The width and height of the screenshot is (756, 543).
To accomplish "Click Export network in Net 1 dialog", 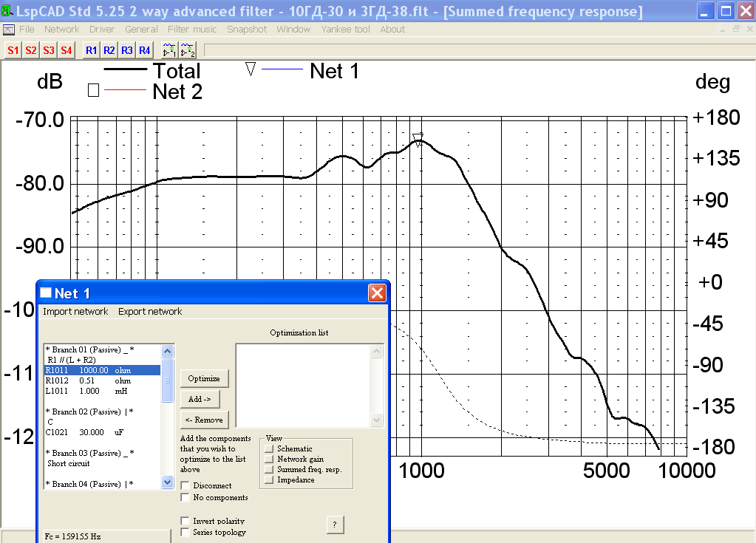I will point(150,312).
